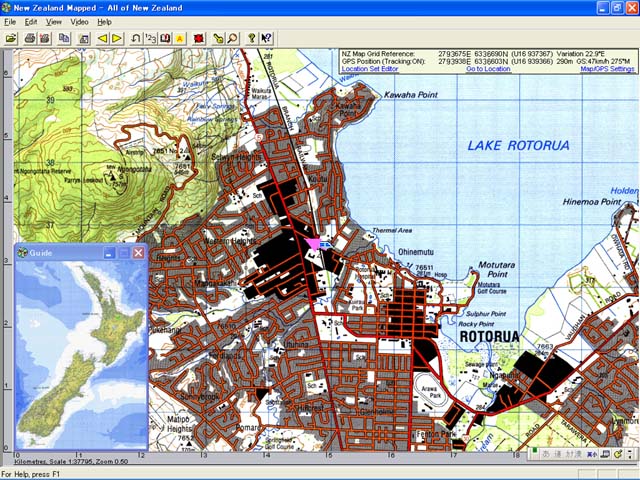
Task: Click the yellow tool icon in language bar
Action: coord(618,454)
